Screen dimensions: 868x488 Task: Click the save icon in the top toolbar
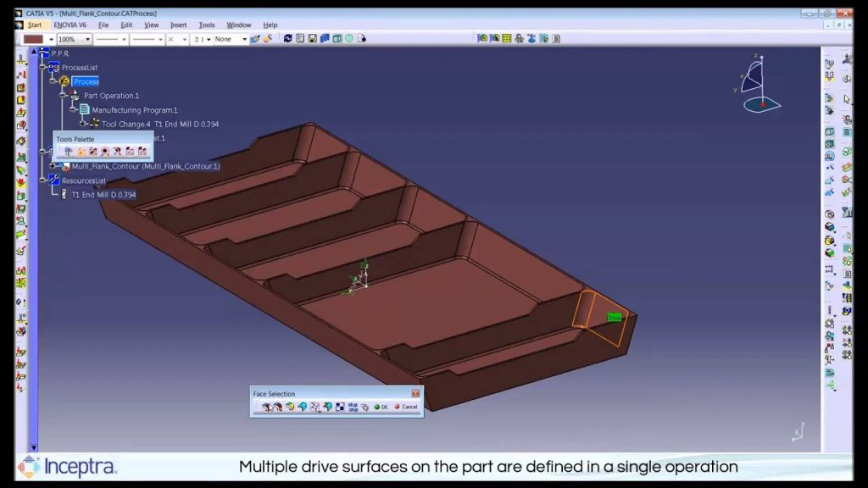[x=313, y=37]
